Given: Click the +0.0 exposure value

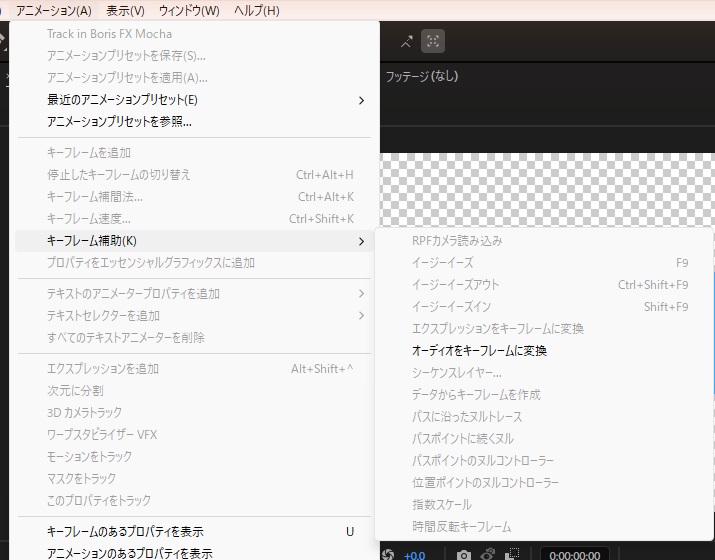Looking at the screenshot, I should [x=414, y=555].
